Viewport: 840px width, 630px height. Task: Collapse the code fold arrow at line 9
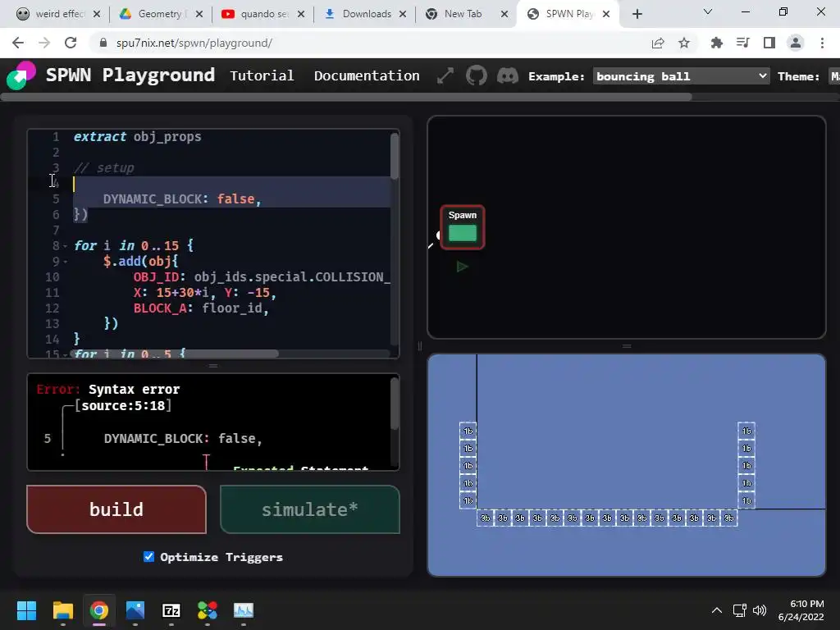[x=66, y=262]
